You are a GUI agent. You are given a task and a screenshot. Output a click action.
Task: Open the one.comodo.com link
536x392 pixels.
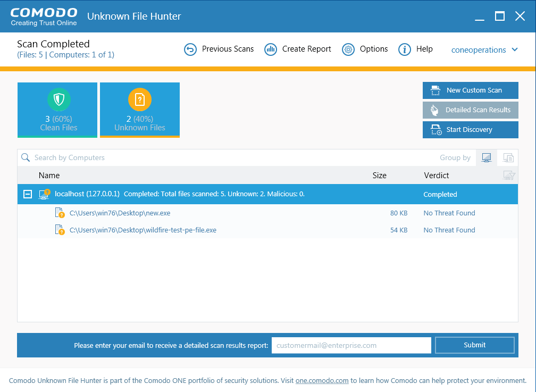pos(322,380)
